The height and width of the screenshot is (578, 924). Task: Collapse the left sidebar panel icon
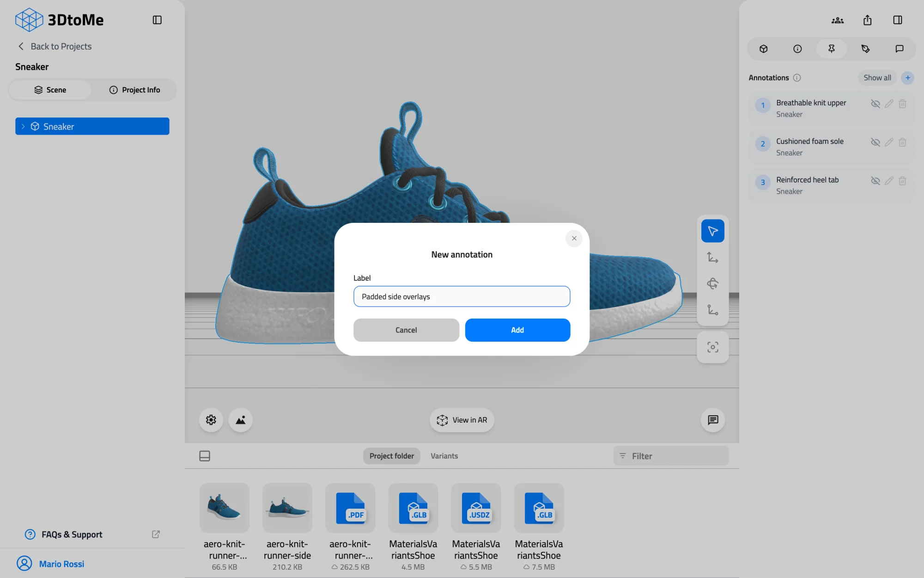[157, 20]
